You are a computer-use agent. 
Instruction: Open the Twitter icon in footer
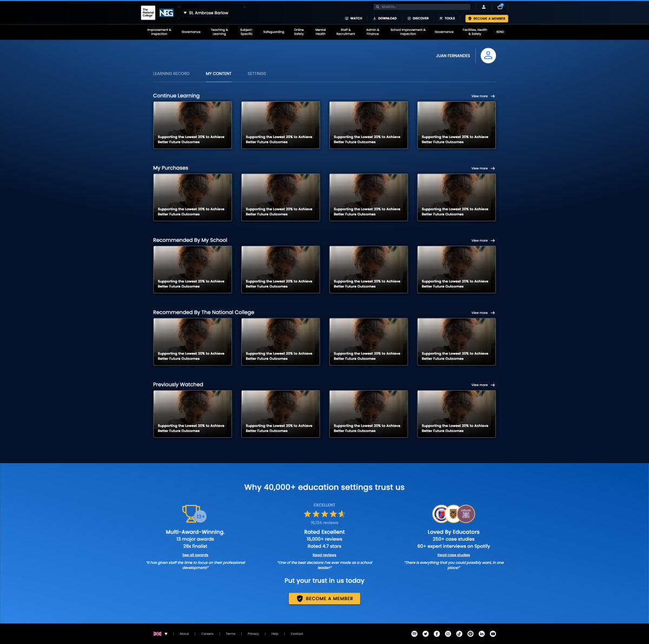pos(426,634)
